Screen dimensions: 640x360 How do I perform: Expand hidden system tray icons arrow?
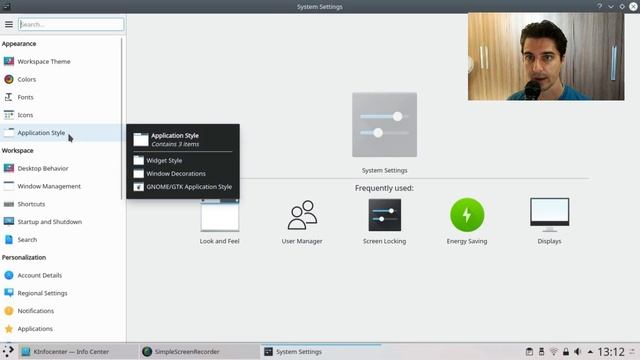(590, 351)
